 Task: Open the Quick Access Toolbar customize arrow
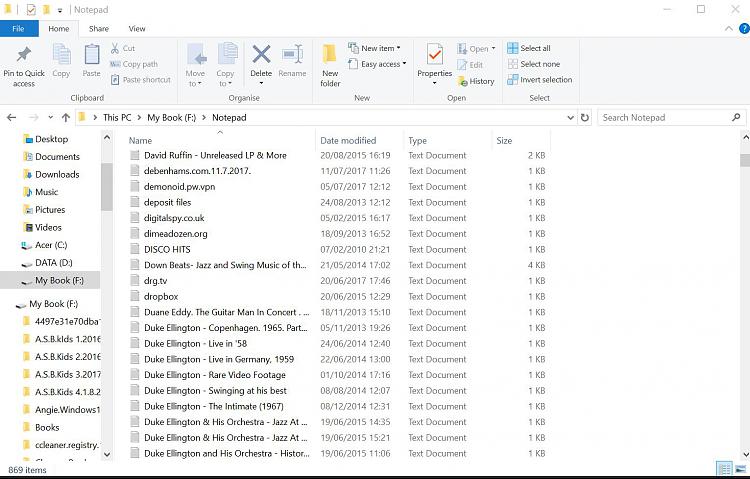pos(60,10)
